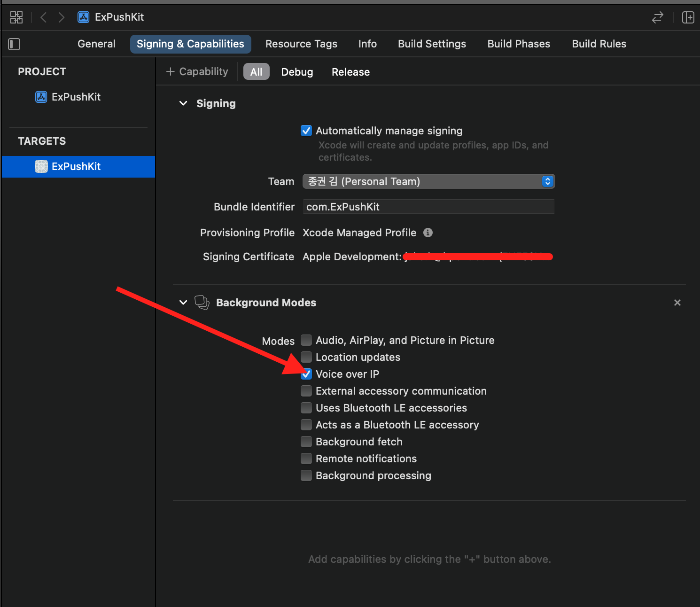Enable Background processing mode

[x=306, y=475]
